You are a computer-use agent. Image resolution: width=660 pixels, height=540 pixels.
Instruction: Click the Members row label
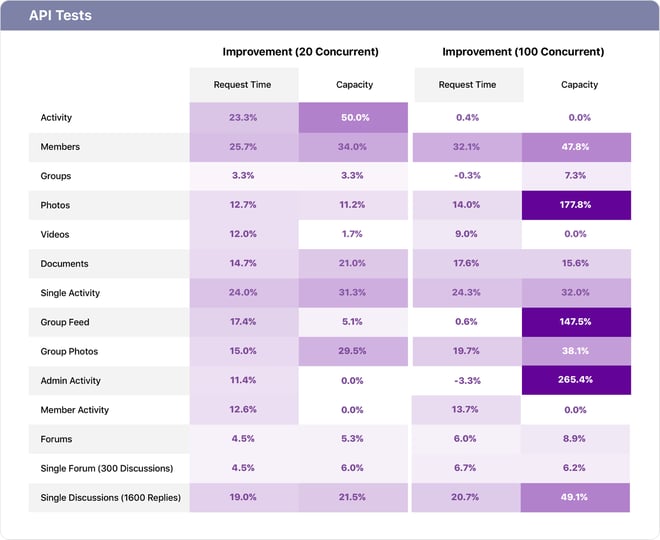tap(60, 147)
